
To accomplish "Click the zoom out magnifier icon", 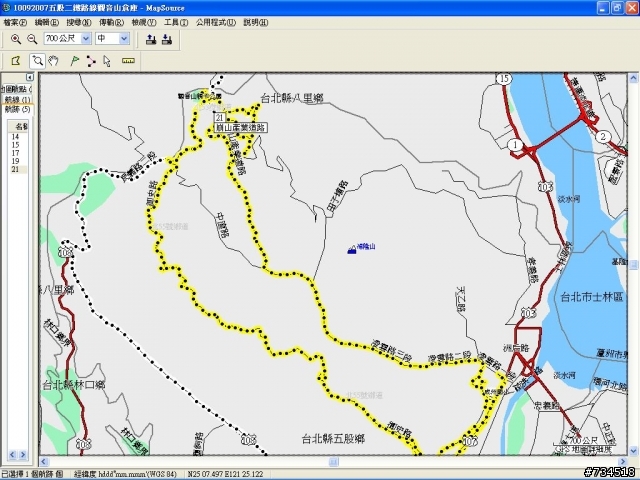I will (32, 39).
